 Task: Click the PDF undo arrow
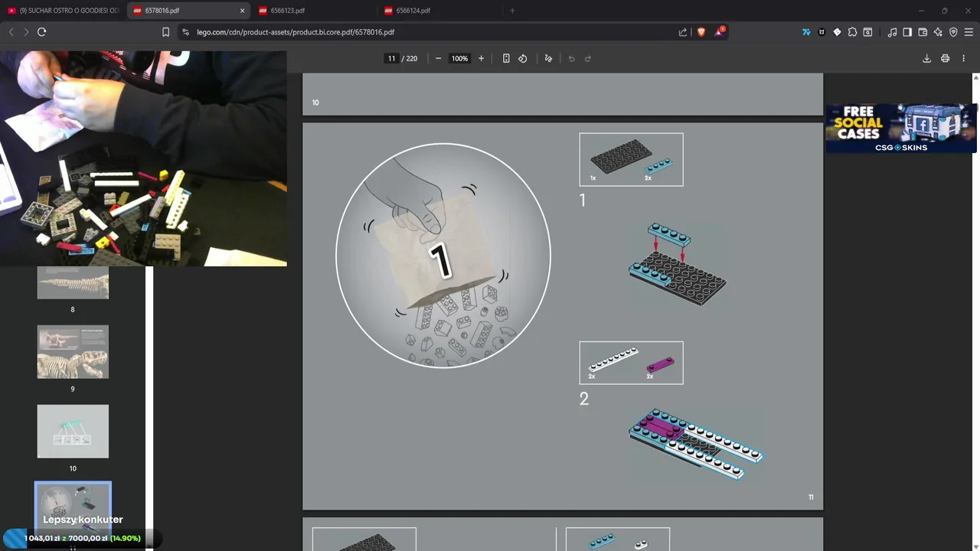571,58
